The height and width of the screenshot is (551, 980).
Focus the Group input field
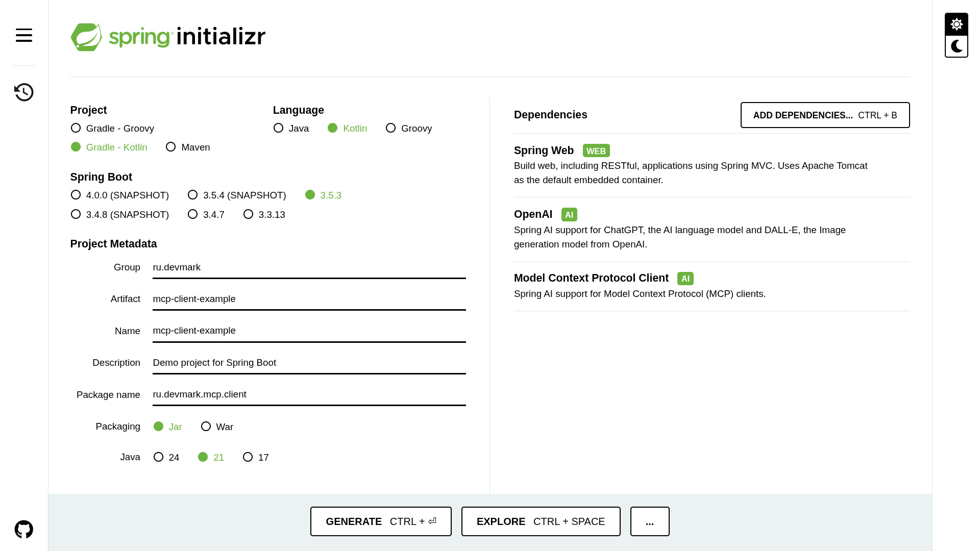(x=309, y=268)
